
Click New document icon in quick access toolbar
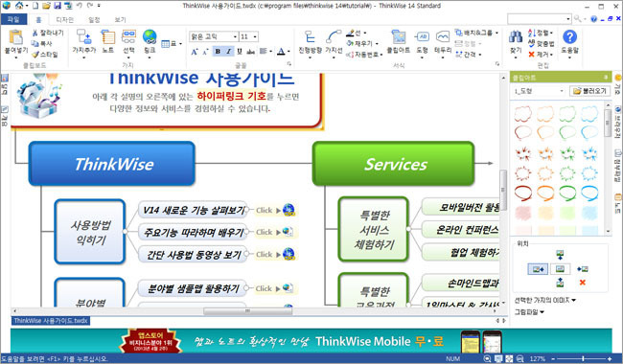tap(35, 6)
